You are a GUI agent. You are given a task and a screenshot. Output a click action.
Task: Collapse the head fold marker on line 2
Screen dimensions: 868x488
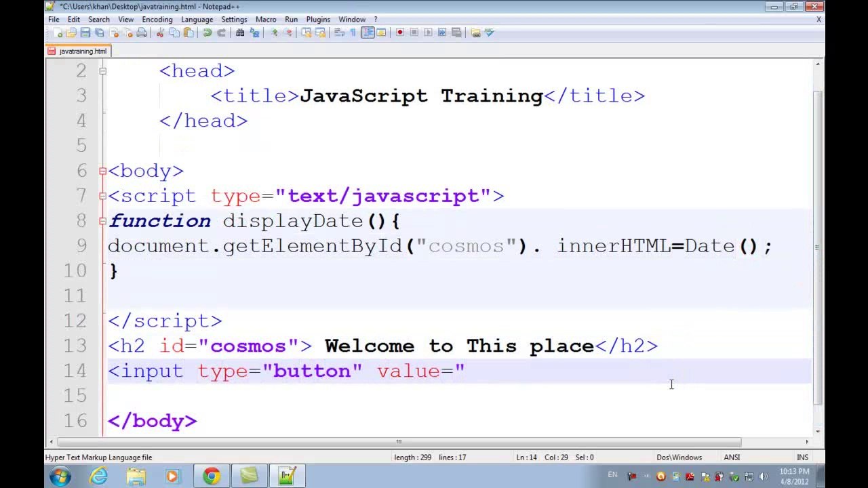[x=102, y=70]
